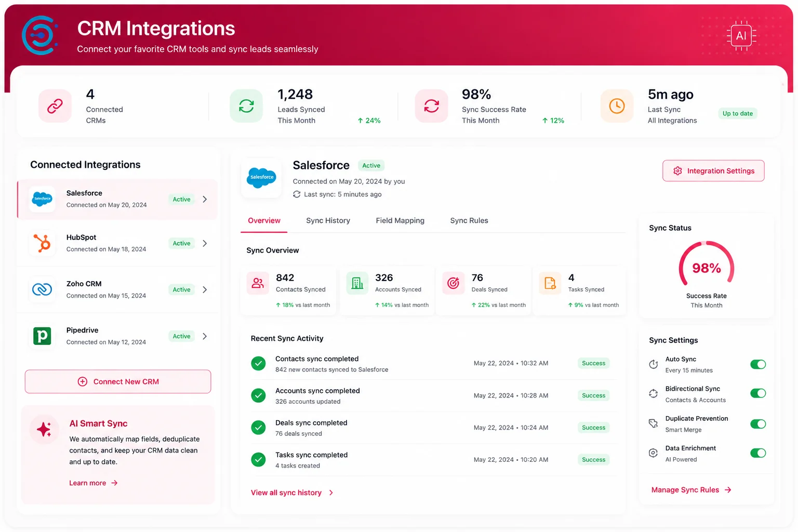Expand Zoho CRM using its chevron
798x532 pixels.
205,289
